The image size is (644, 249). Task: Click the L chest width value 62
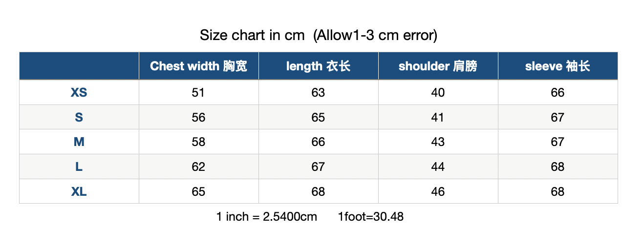198,166
